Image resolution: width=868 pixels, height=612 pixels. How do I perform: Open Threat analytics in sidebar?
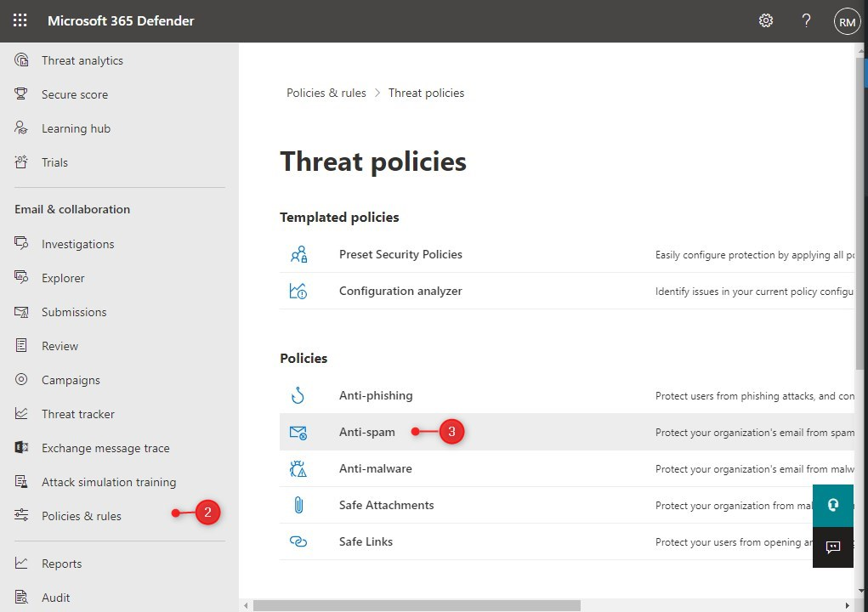[82, 60]
